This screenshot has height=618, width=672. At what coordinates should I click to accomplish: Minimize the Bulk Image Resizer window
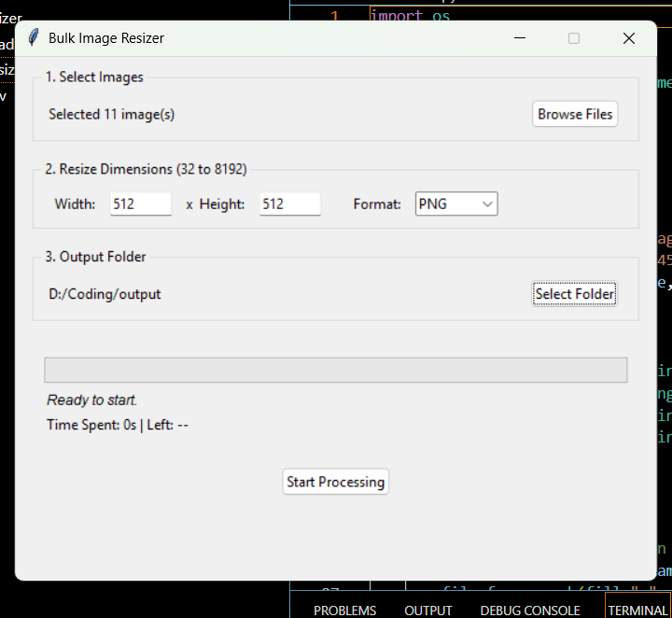(520, 38)
